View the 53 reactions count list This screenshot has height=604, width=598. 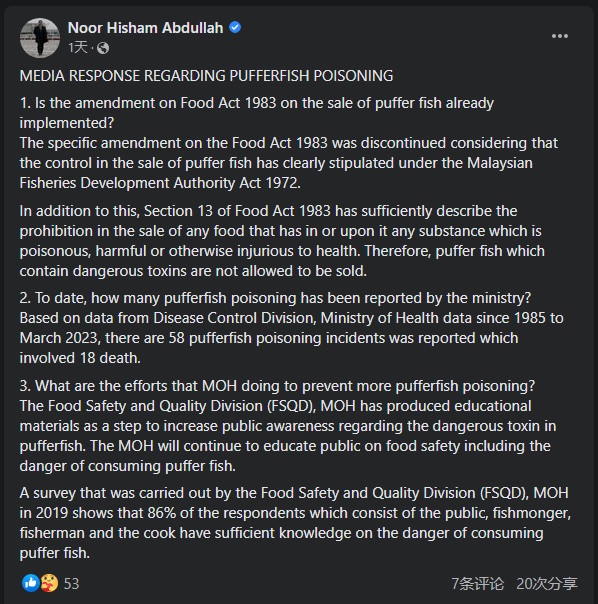pos(71,584)
